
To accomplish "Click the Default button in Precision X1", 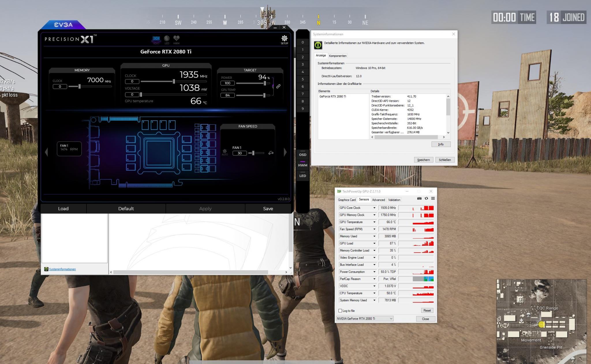I will click(x=126, y=209).
